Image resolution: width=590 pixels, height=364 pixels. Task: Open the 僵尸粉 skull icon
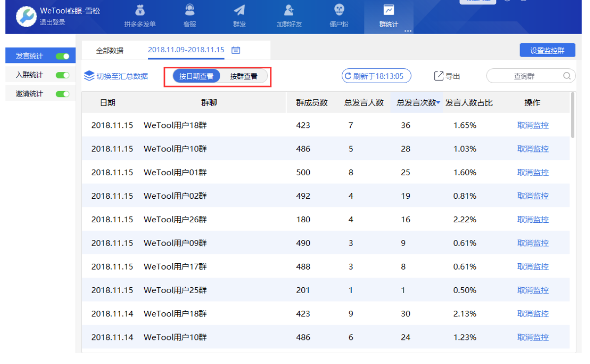(339, 10)
